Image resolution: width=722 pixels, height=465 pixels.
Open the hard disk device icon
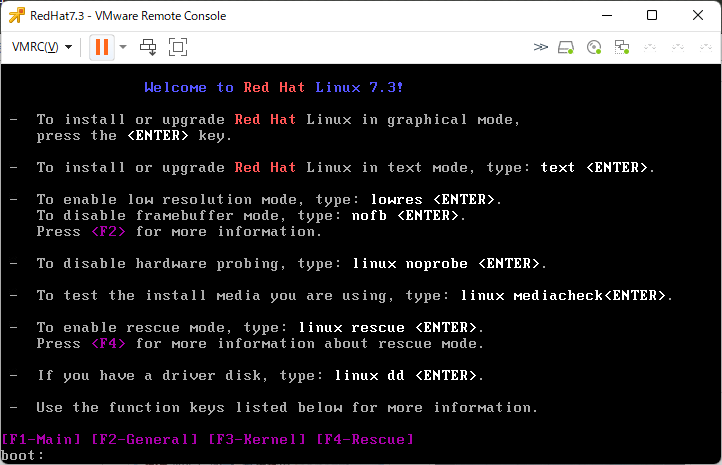[566, 47]
